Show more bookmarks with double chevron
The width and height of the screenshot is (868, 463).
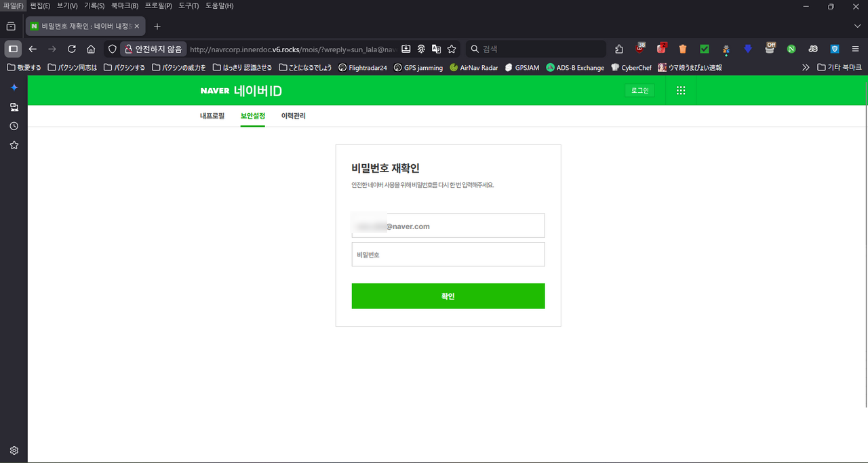click(x=806, y=68)
